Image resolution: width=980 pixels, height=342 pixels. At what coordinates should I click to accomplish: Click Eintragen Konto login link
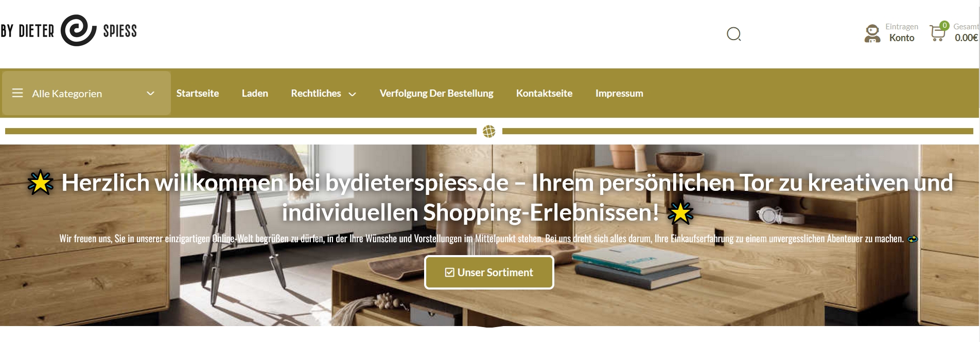[x=902, y=32]
